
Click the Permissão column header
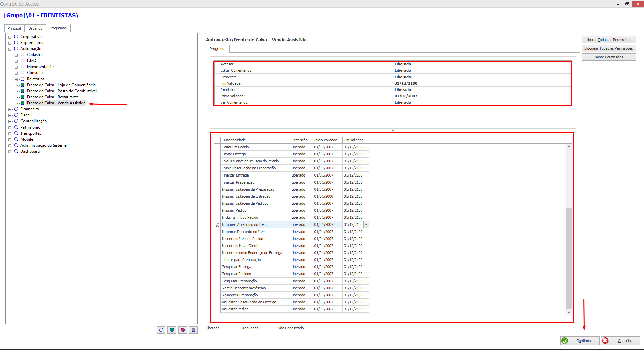click(301, 140)
